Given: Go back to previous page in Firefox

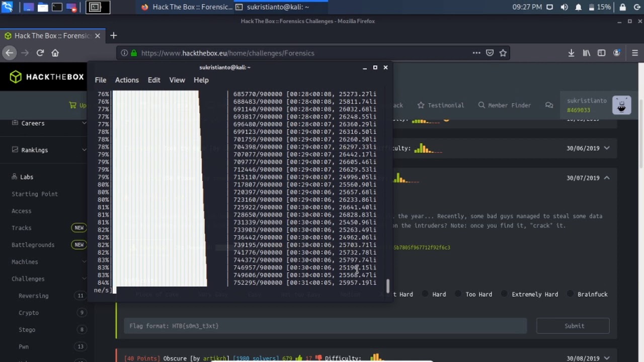Looking at the screenshot, I should pos(9,53).
